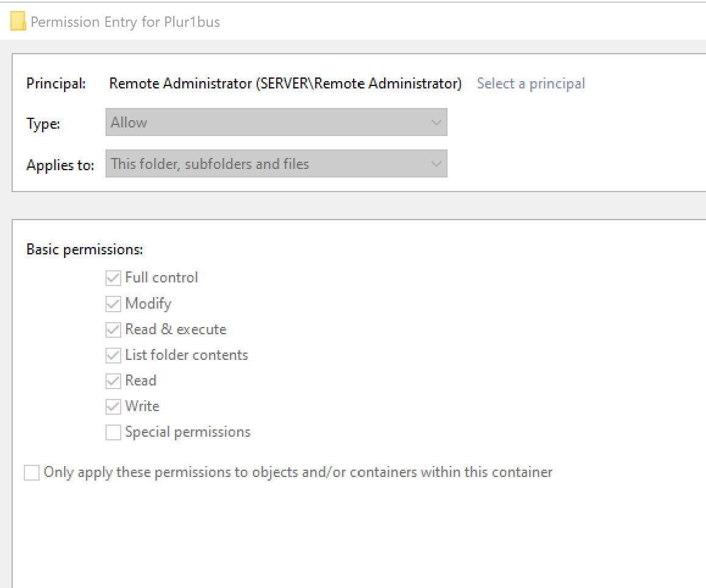The height and width of the screenshot is (588, 706).
Task: Click the Select a principal link
Action: tap(530, 84)
